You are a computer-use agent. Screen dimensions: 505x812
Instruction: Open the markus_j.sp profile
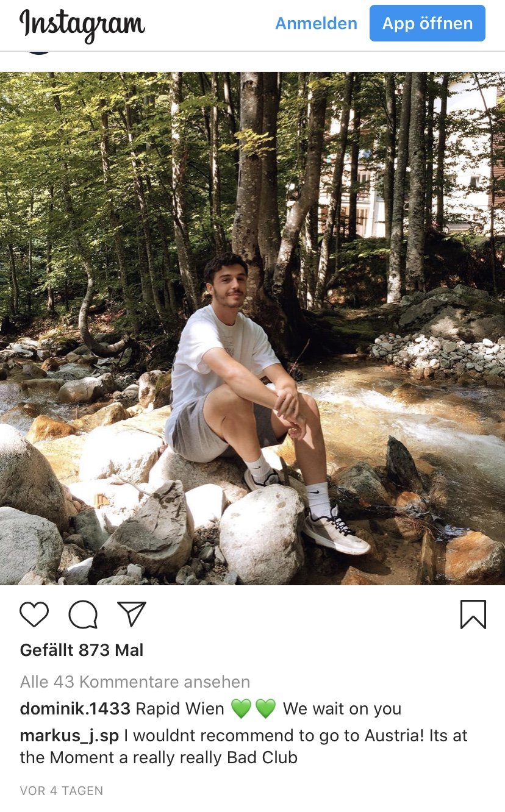point(70,736)
